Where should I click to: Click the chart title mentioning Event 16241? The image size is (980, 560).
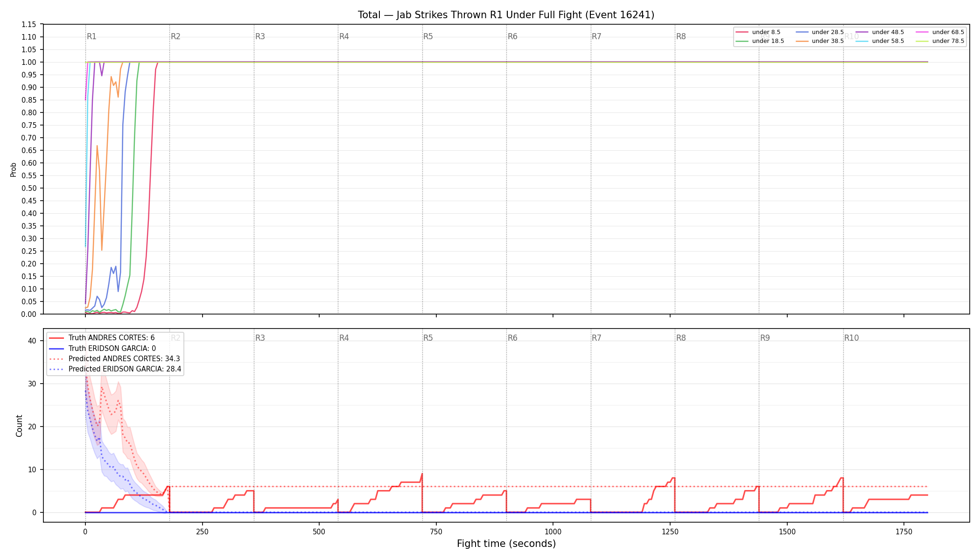pyautogui.click(x=506, y=15)
